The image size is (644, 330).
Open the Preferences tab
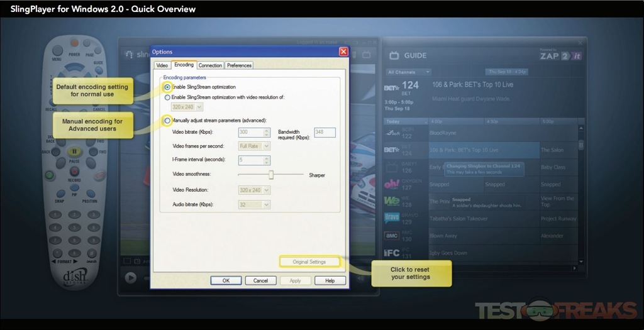click(239, 65)
